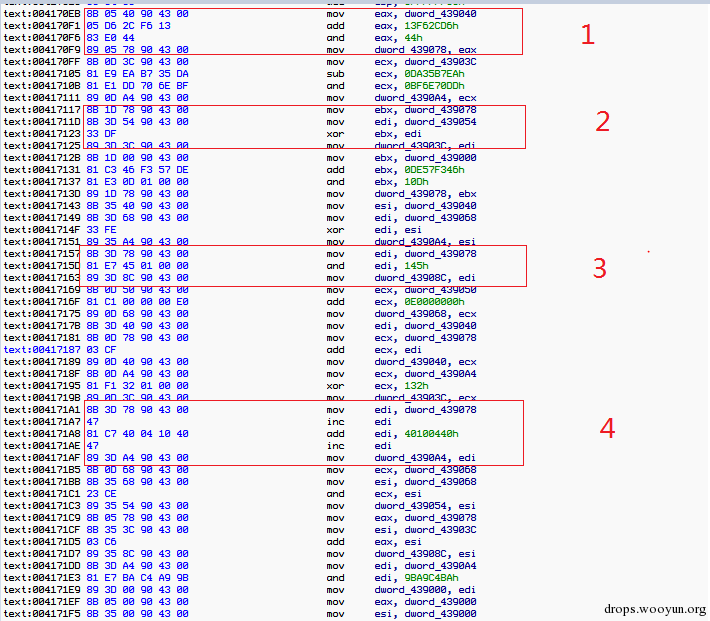Select dword_4390A4 on line 004171AF
This screenshot has height=621, width=710.
click(410, 458)
